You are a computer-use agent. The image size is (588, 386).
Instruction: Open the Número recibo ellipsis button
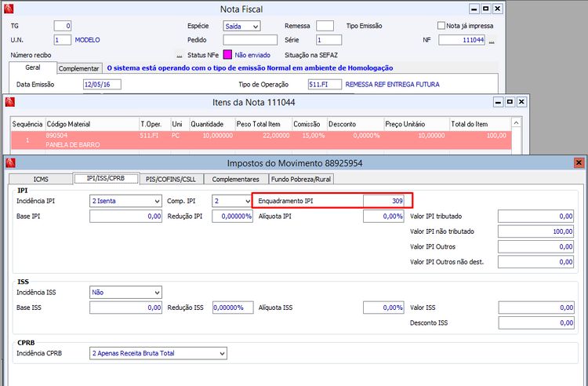click(x=180, y=55)
